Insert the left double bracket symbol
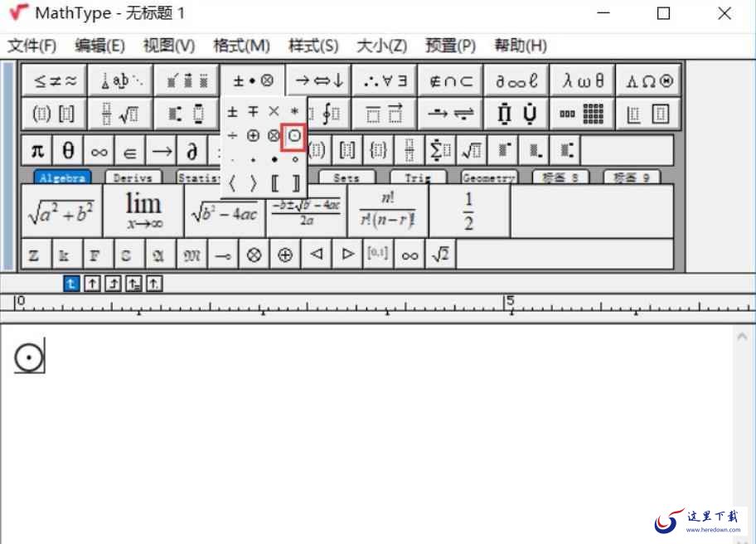The height and width of the screenshot is (544, 756). coord(274,184)
